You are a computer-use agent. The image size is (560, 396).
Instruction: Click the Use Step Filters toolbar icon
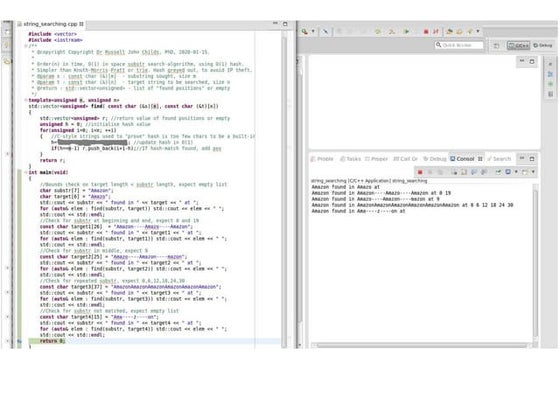tap(470, 31)
